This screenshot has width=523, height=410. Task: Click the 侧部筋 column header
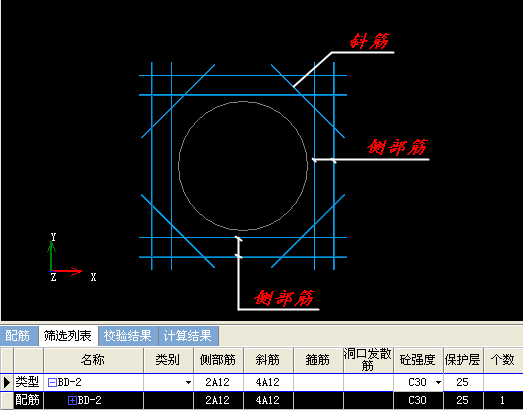[x=218, y=360]
